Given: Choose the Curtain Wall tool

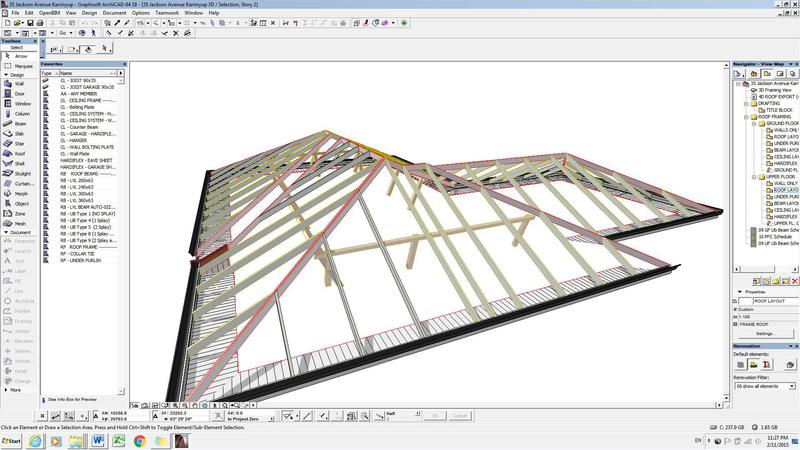Looking at the screenshot, I should tap(19, 184).
